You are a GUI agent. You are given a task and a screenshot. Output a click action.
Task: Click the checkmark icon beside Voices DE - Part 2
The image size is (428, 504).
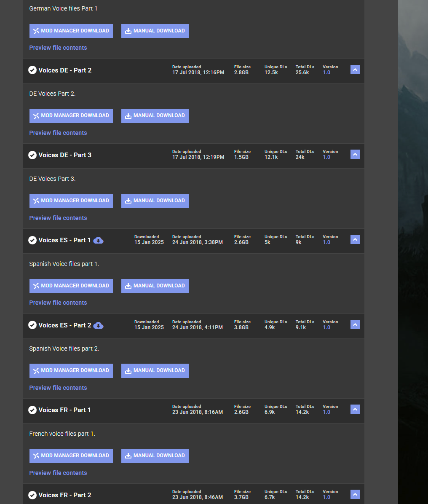click(32, 70)
